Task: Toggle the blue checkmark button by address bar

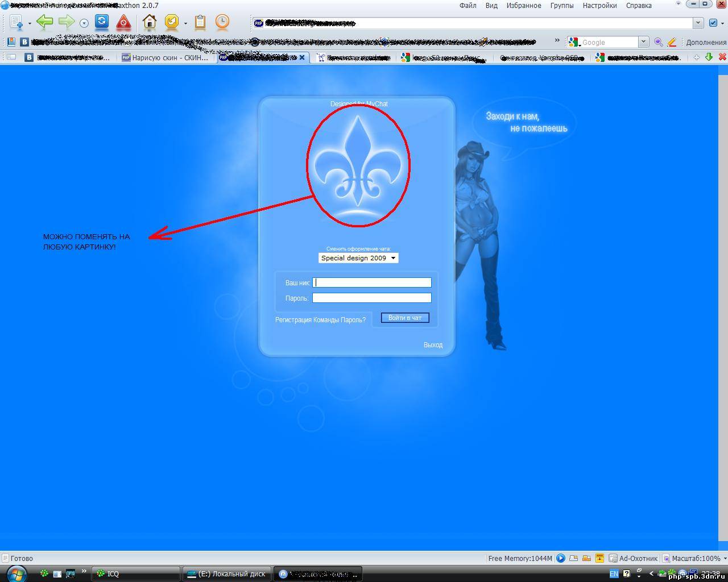Action: click(x=713, y=23)
